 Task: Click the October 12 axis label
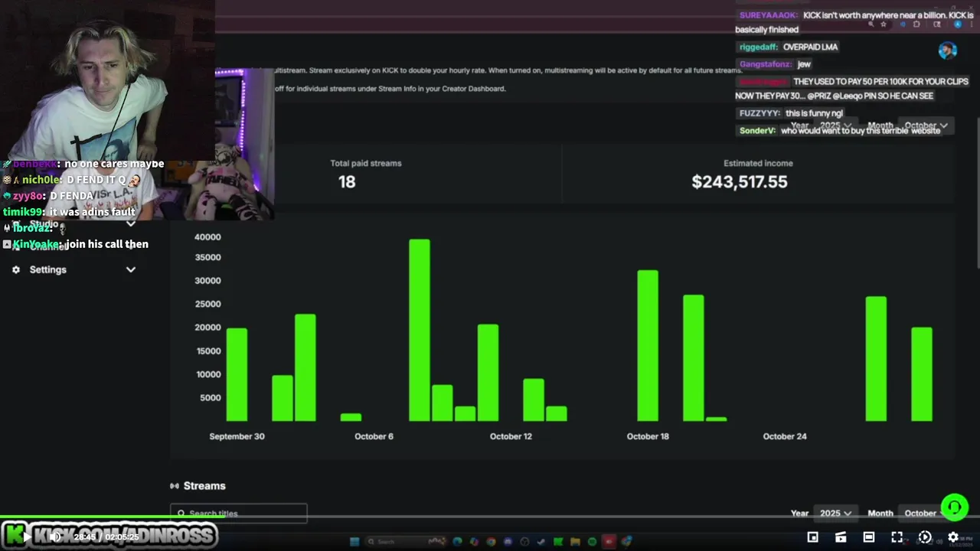coord(511,436)
